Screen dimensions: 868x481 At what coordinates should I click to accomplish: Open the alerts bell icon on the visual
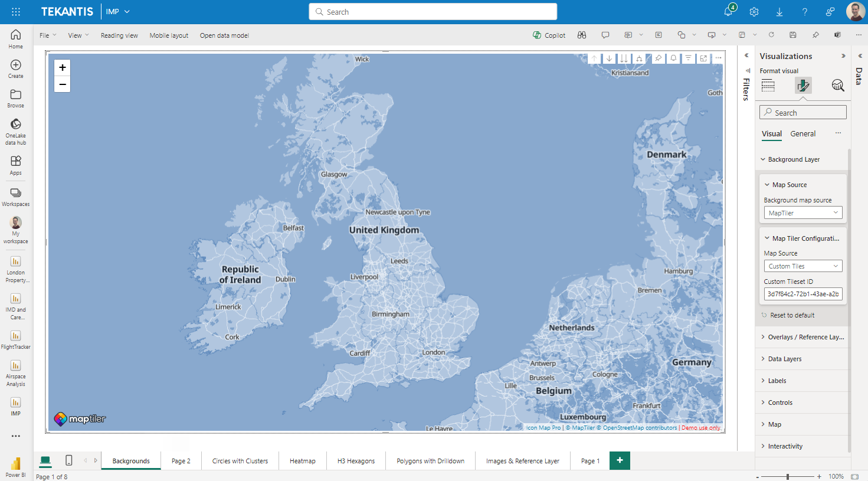point(673,58)
